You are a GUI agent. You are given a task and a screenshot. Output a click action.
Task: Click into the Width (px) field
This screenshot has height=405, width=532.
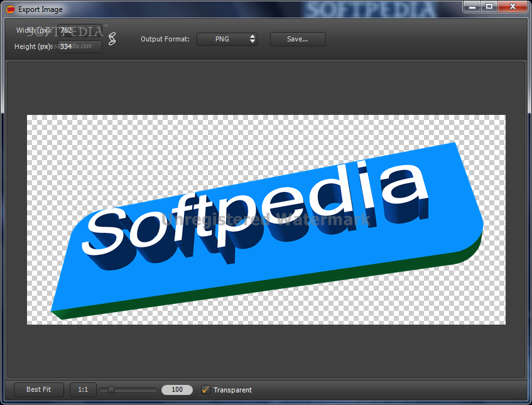coord(80,30)
